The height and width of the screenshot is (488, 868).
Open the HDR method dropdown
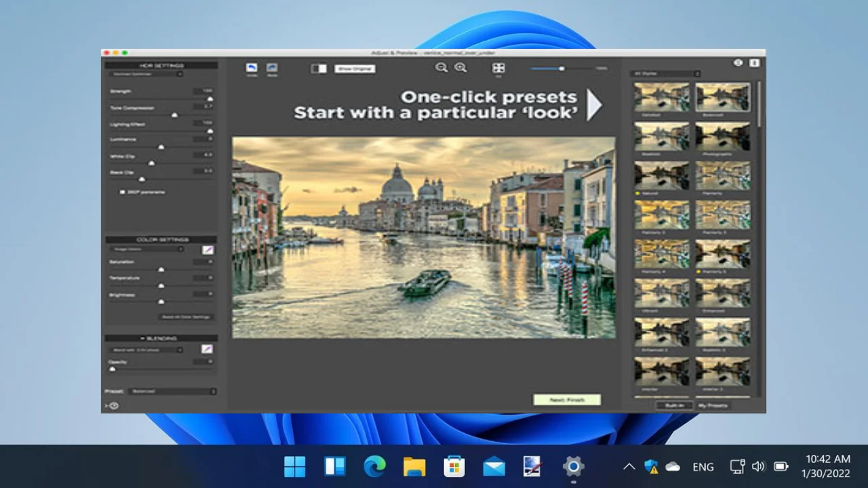pyautogui.click(x=147, y=74)
